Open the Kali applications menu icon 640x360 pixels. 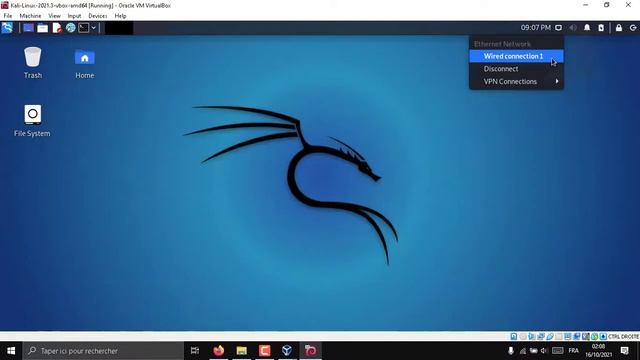pyautogui.click(x=7, y=28)
